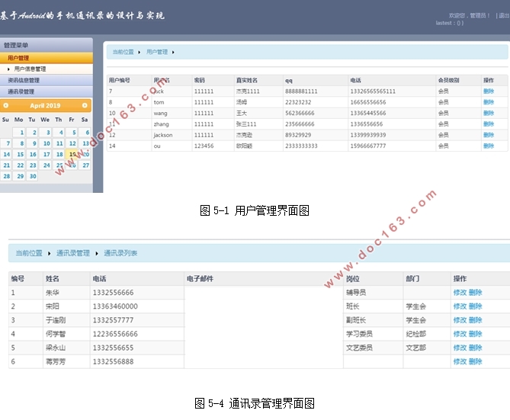Delete user jackson
The width and height of the screenshot is (510, 420).
tap(489, 135)
